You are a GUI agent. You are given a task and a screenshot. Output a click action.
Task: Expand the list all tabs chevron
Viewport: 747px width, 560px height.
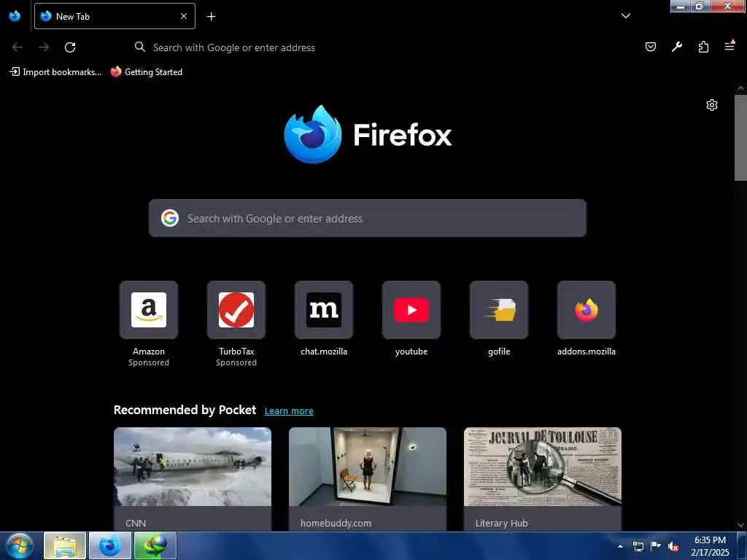(x=625, y=16)
